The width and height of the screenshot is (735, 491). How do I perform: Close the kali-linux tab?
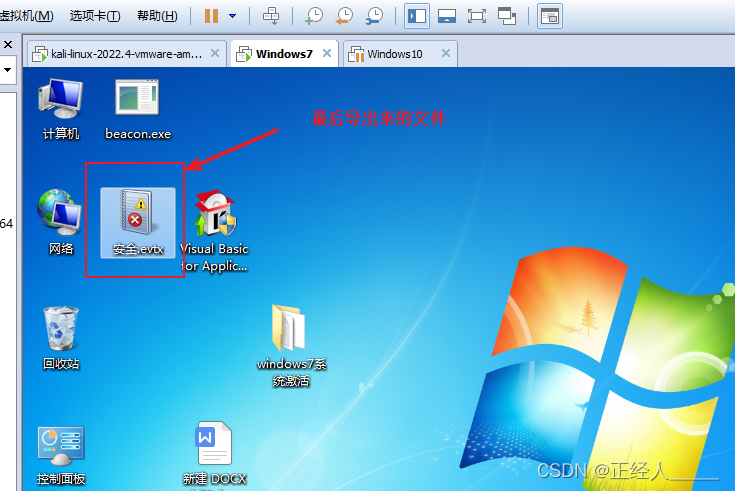pyautogui.click(x=215, y=53)
